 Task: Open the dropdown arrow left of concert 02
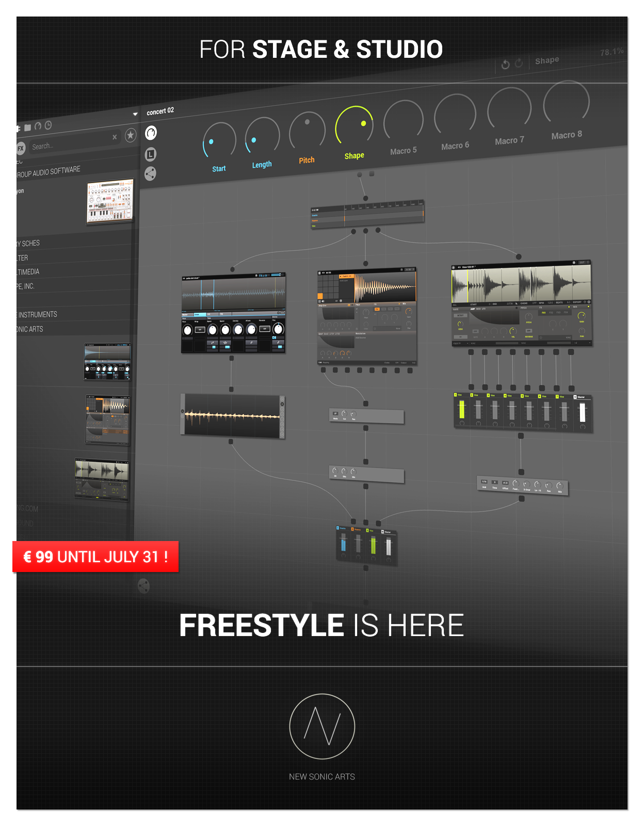[x=135, y=114]
